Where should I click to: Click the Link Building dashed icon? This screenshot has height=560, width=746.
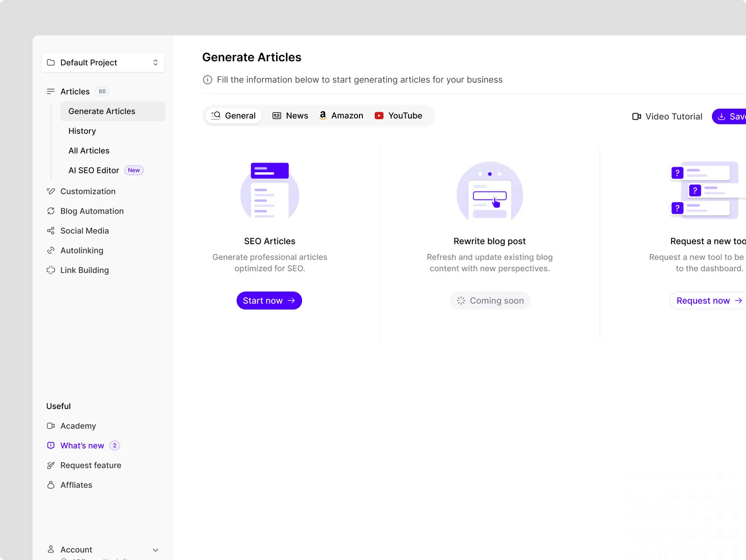pos(51,270)
